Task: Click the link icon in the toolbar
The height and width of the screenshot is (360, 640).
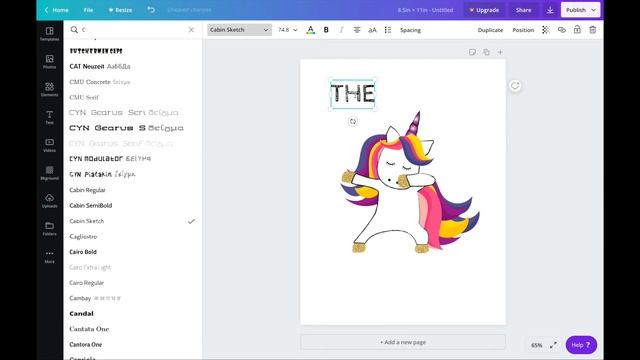Action: point(562,30)
